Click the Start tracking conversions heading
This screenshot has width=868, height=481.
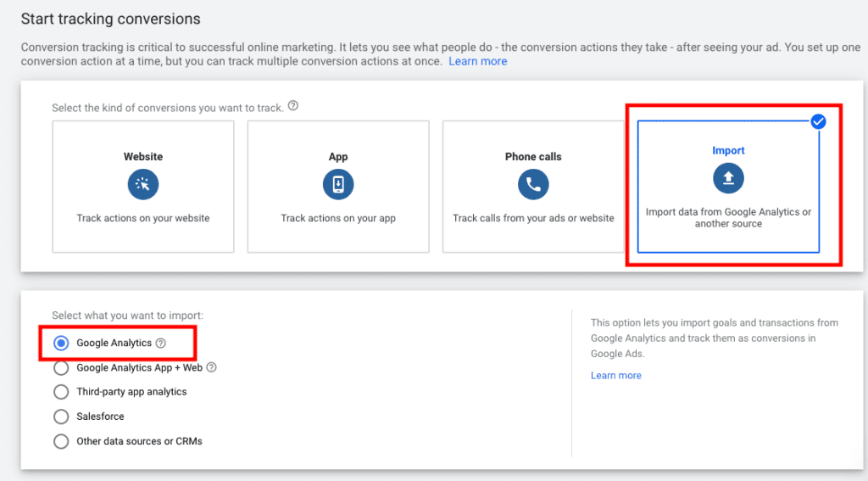click(x=111, y=19)
